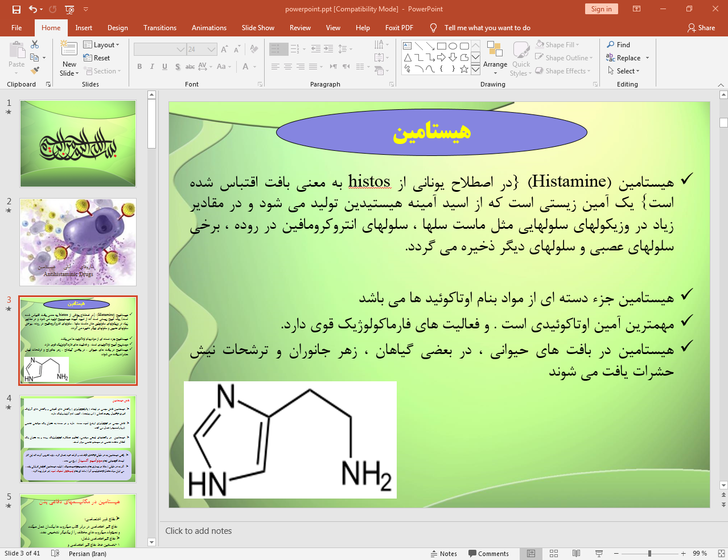Fit slide to current window icon
This screenshot has height=560, width=728.
tap(721, 554)
